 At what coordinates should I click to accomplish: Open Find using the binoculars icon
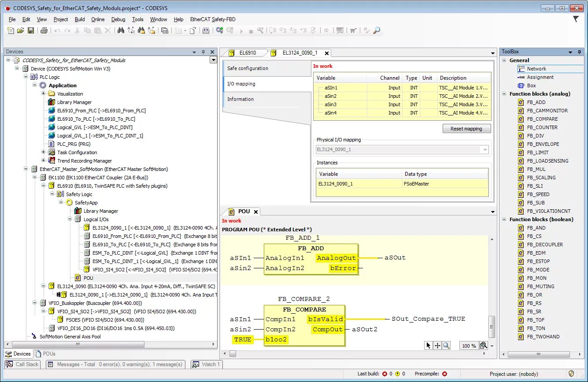pyautogui.click(x=121, y=30)
